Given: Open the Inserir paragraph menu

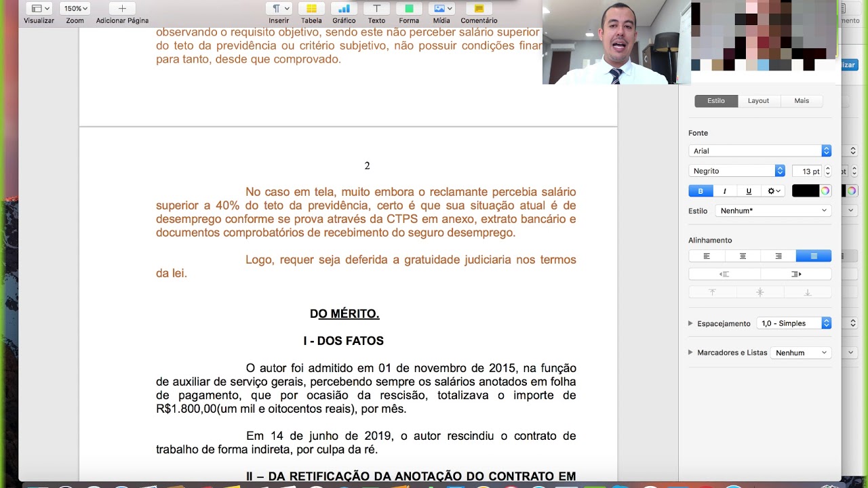Looking at the screenshot, I should [279, 9].
